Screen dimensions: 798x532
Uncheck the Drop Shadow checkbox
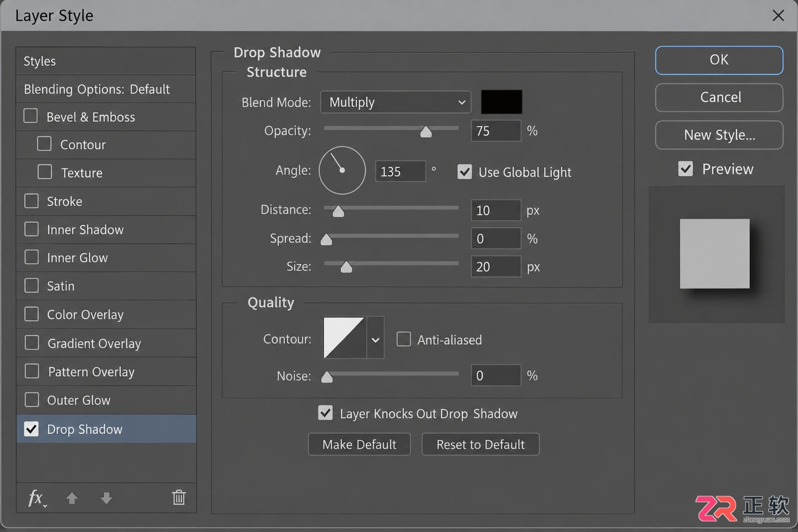pos(32,429)
